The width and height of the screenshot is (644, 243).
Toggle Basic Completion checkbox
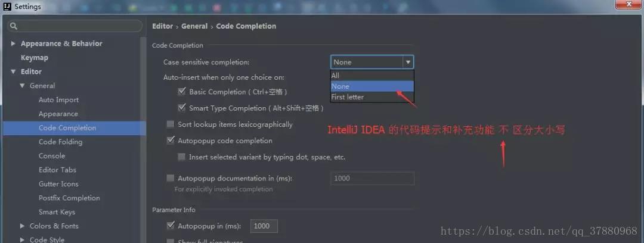coord(182,92)
